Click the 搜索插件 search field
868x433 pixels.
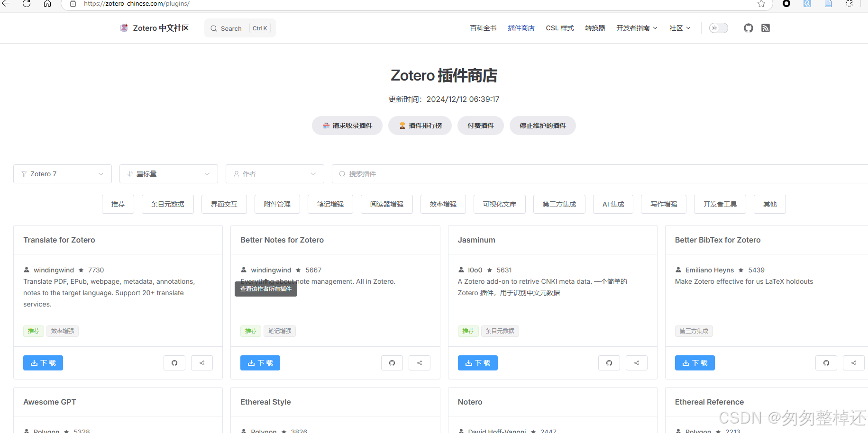(x=600, y=174)
